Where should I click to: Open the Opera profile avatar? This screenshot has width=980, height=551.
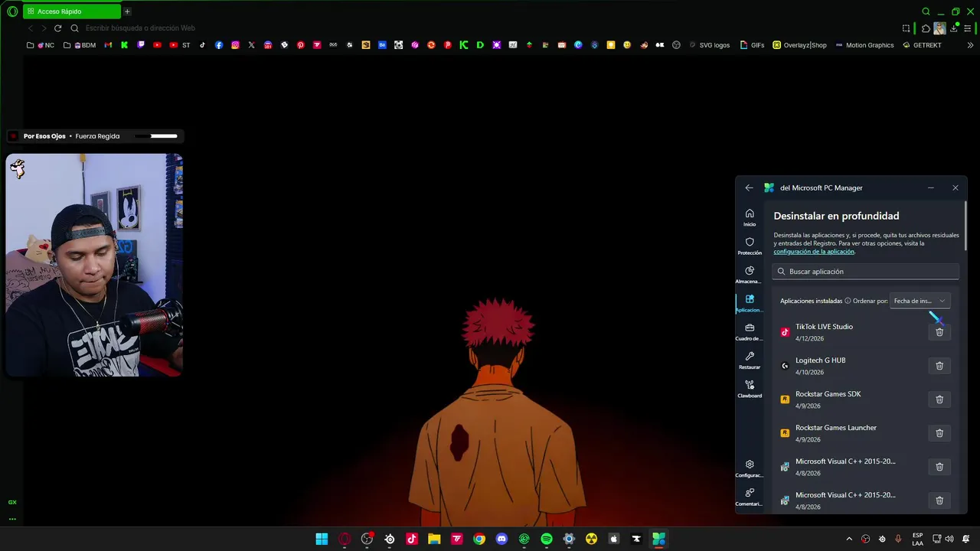pos(939,28)
